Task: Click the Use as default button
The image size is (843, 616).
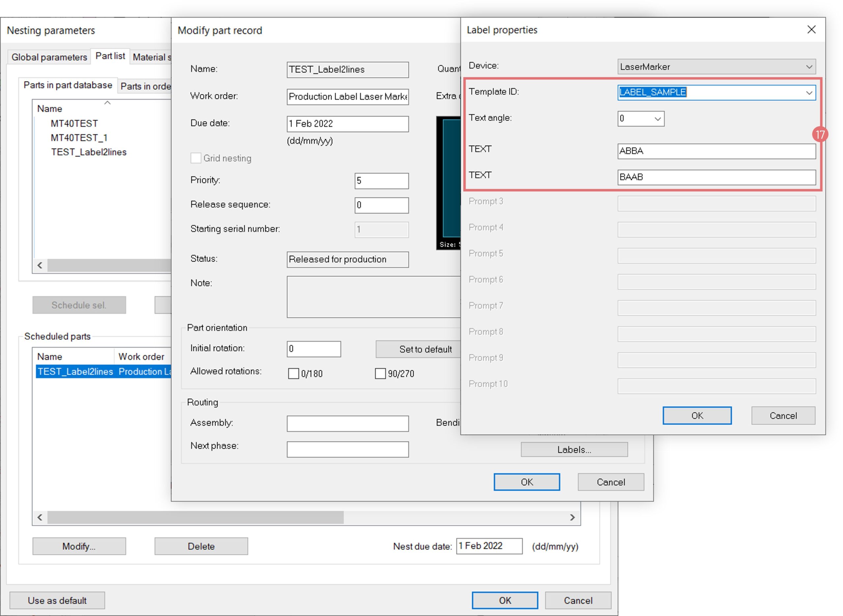Action: pos(57,600)
